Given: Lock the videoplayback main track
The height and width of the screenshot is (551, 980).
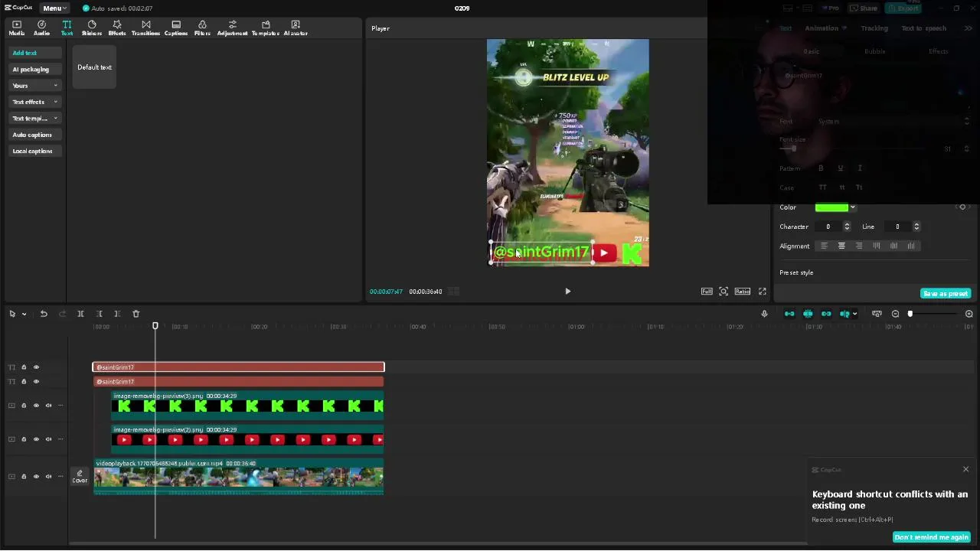Looking at the screenshot, I should pos(24,476).
